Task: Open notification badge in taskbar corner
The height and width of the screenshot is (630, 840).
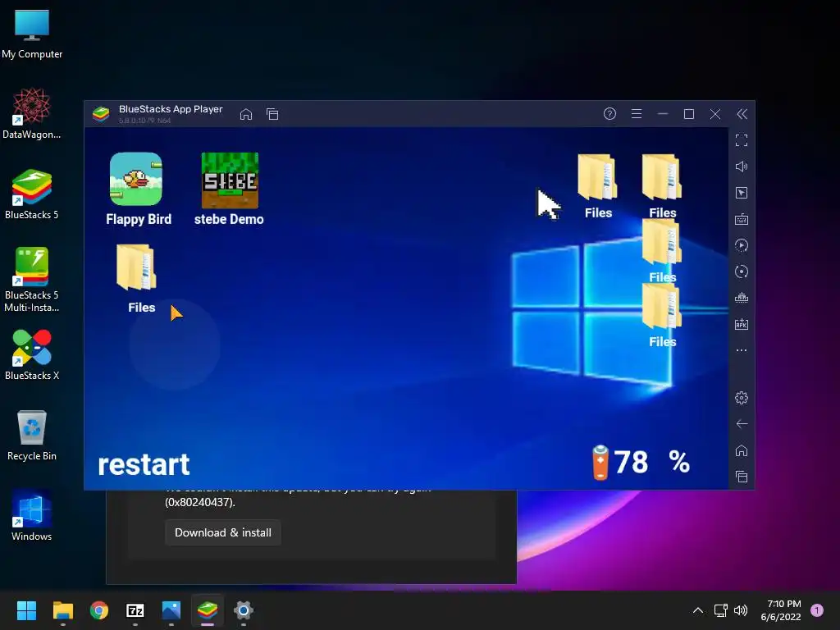Action: coord(817,610)
